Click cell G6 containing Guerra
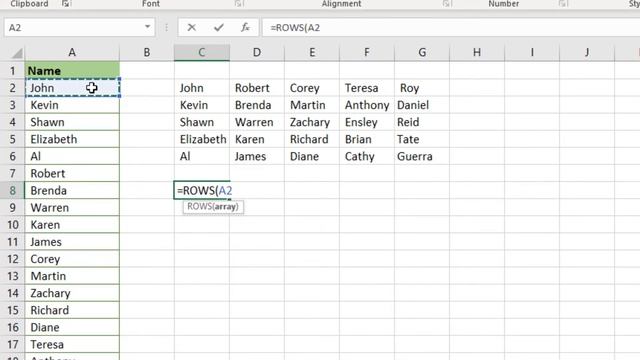 tap(422, 156)
